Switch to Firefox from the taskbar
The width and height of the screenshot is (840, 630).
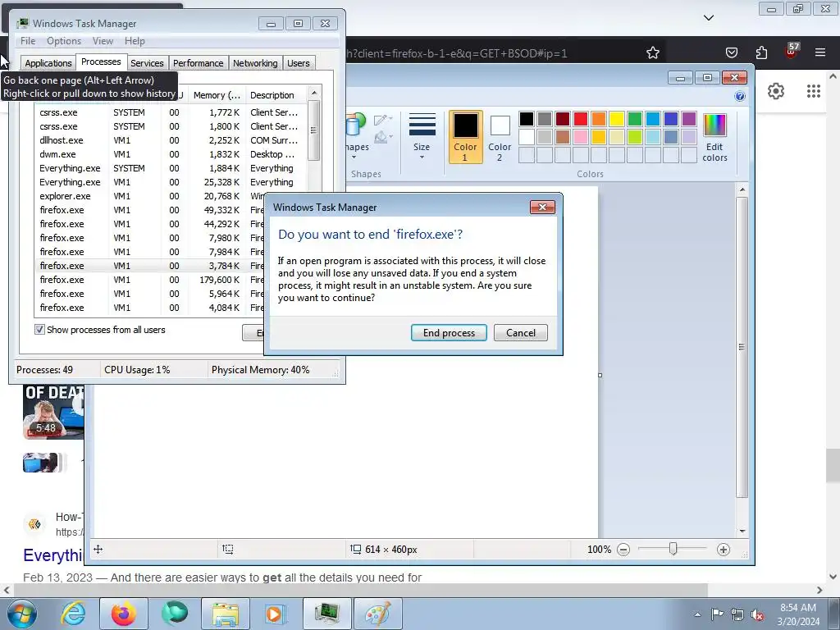click(x=123, y=614)
